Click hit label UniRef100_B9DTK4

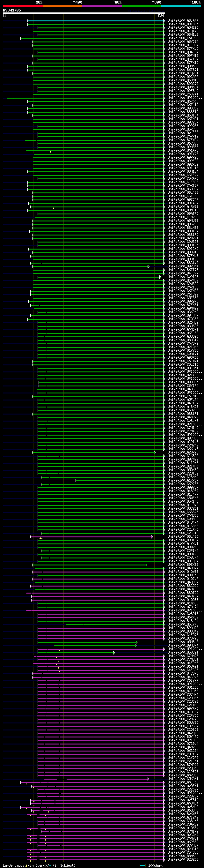pos(183,540)
